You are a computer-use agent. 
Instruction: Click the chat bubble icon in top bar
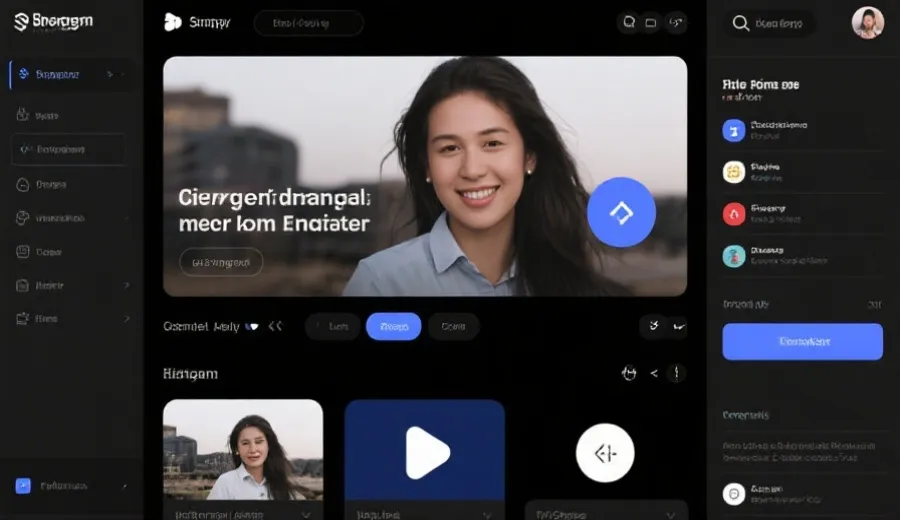(x=629, y=22)
